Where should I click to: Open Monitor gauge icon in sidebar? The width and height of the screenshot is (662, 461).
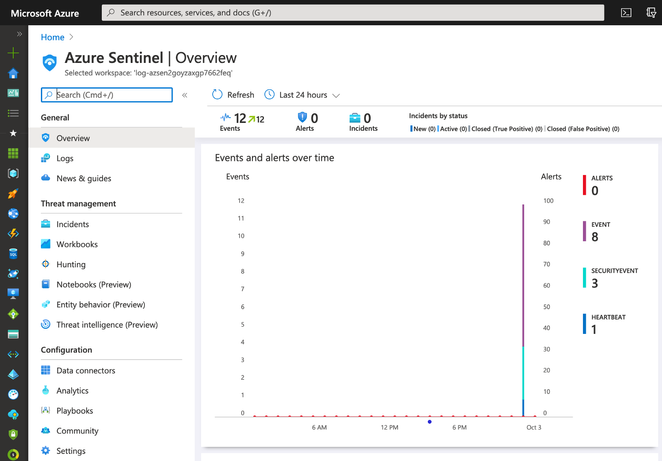(x=13, y=394)
